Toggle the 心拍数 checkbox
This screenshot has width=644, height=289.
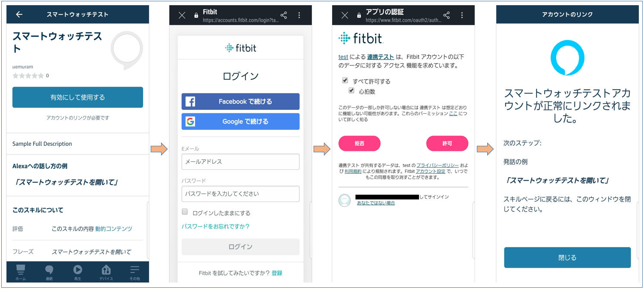[x=351, y=90]
